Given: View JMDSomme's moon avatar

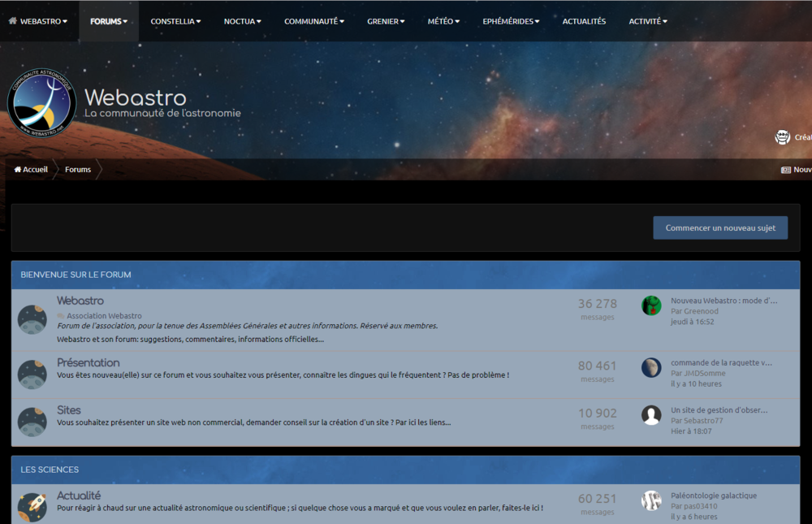Looking at the screenshot, I should pos(651,368).
